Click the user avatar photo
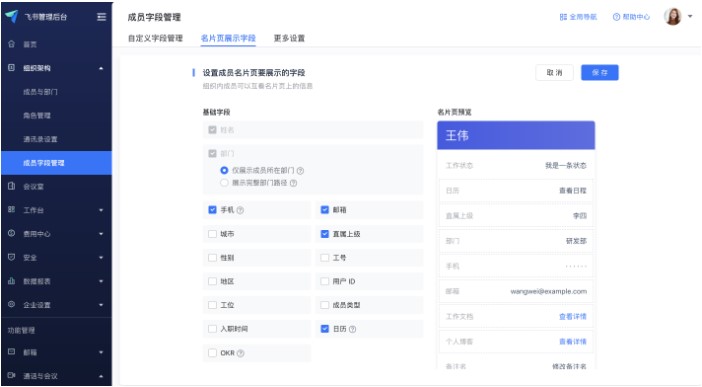Image resolution: width=702 pixels, height=387 pixels. pos(673,17)
